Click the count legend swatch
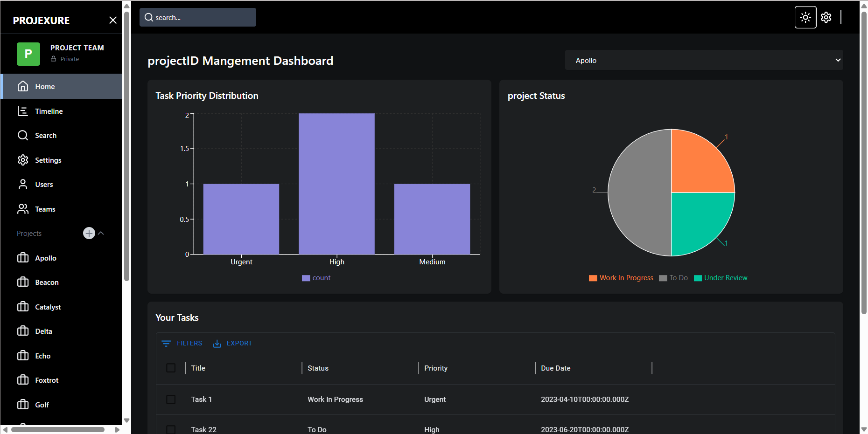868x434 pixels. pyautogui.click(x=306, y=278)
